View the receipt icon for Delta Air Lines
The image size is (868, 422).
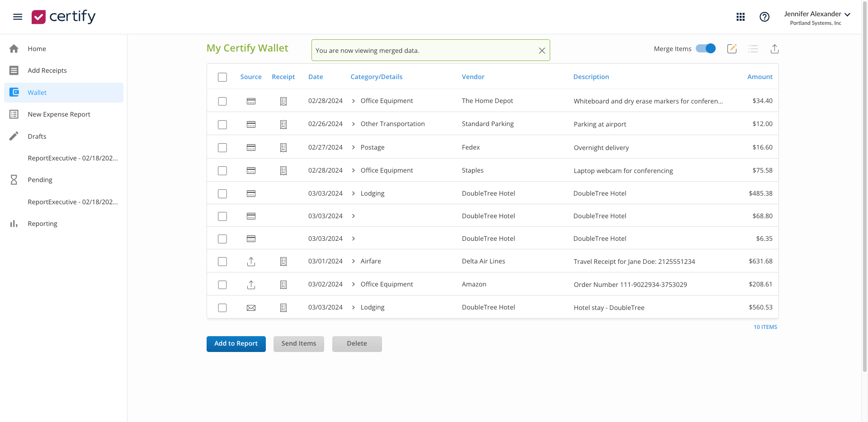tap(283, 261)
